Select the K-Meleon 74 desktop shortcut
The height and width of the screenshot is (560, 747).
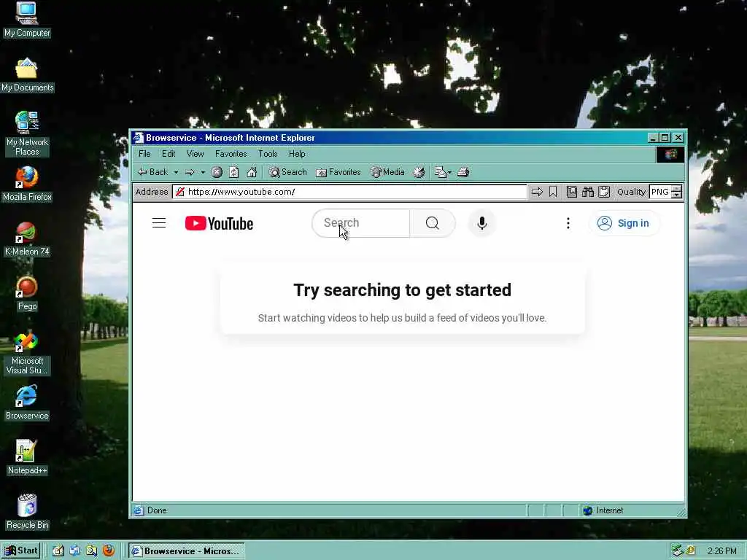click(x=27, y=239)
